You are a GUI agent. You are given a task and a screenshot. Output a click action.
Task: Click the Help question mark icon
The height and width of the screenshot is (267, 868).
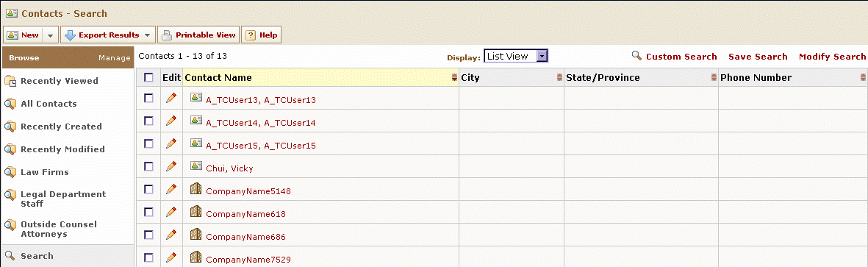pos(250,35)
